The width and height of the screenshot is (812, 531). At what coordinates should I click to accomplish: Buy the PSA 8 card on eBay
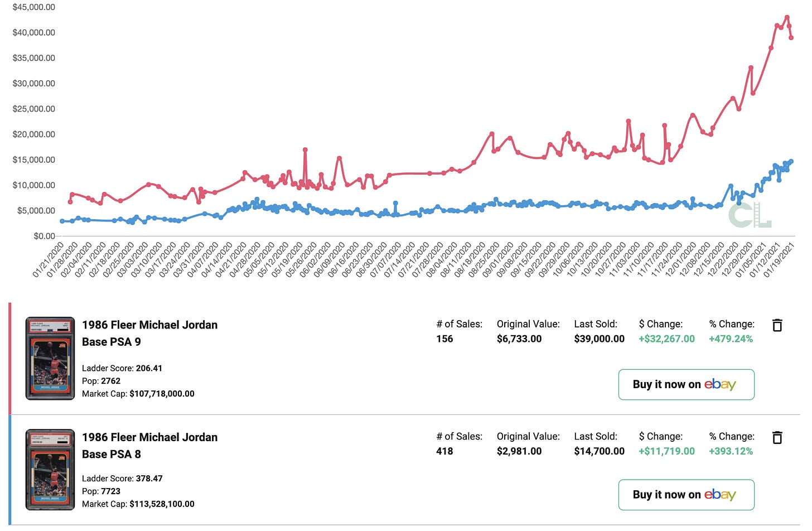coord(686,495)
